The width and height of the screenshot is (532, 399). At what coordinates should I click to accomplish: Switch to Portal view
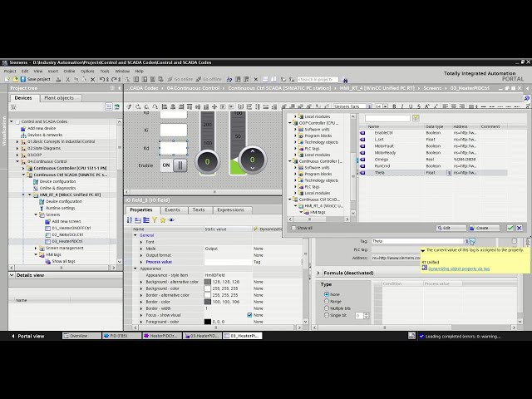pos(28,336)
